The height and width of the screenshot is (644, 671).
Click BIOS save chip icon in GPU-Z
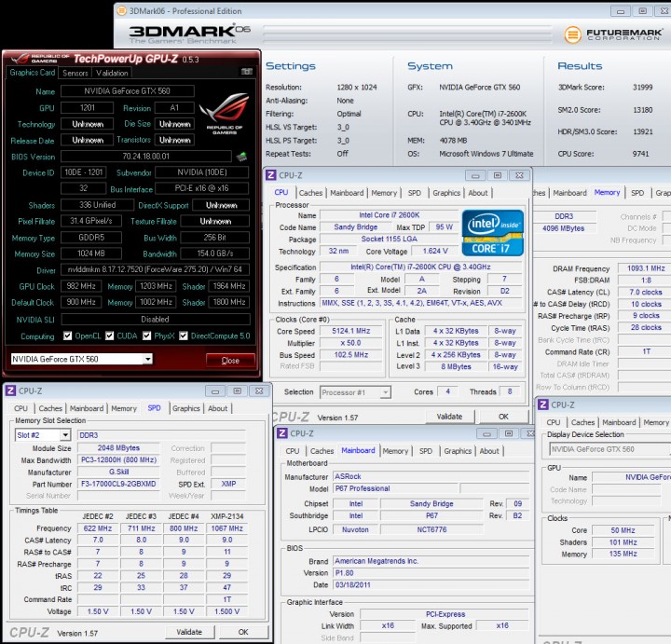241,157
